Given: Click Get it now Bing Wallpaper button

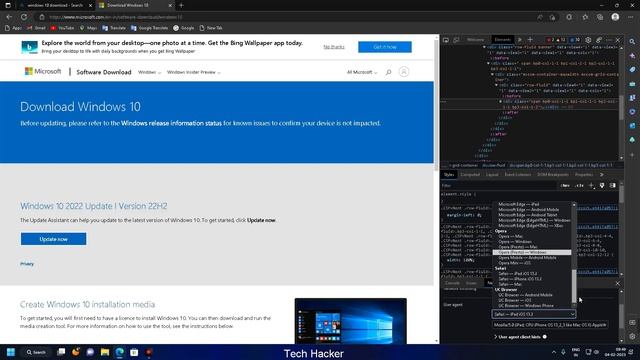Looking at the screenshot, I should point(384,47).
